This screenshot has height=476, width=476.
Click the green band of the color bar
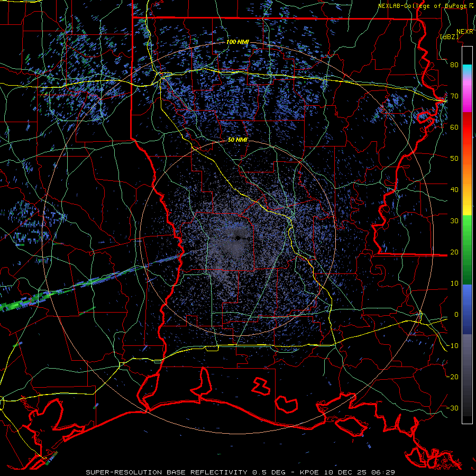[467, 250]
